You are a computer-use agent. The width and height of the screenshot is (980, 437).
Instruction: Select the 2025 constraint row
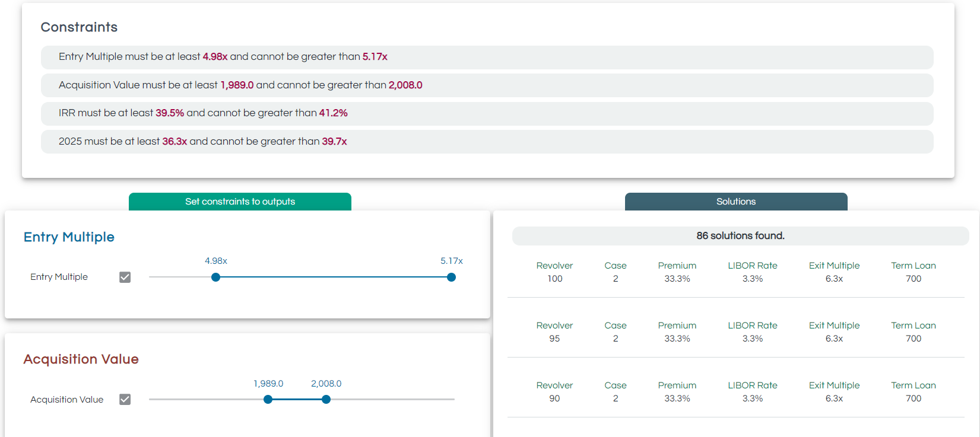click(x=487, y=142)
